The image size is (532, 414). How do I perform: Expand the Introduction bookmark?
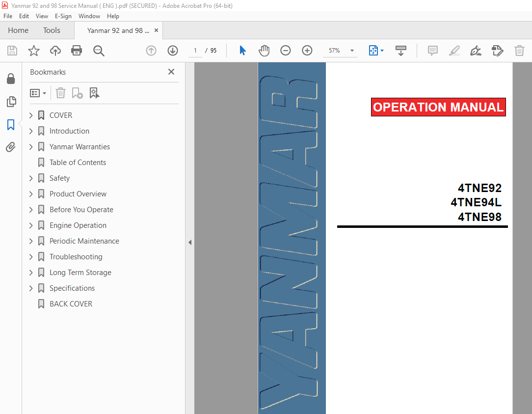pos(31,131)
